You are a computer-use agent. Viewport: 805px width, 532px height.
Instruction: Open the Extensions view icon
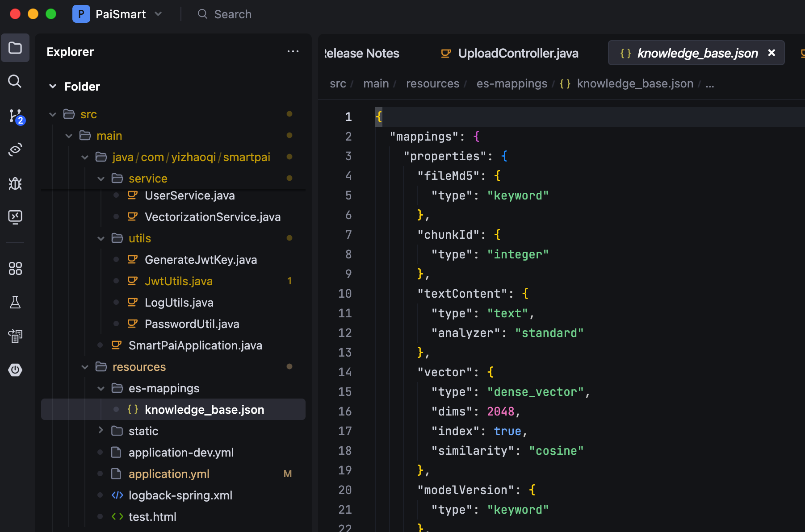[x=15, y=268]
